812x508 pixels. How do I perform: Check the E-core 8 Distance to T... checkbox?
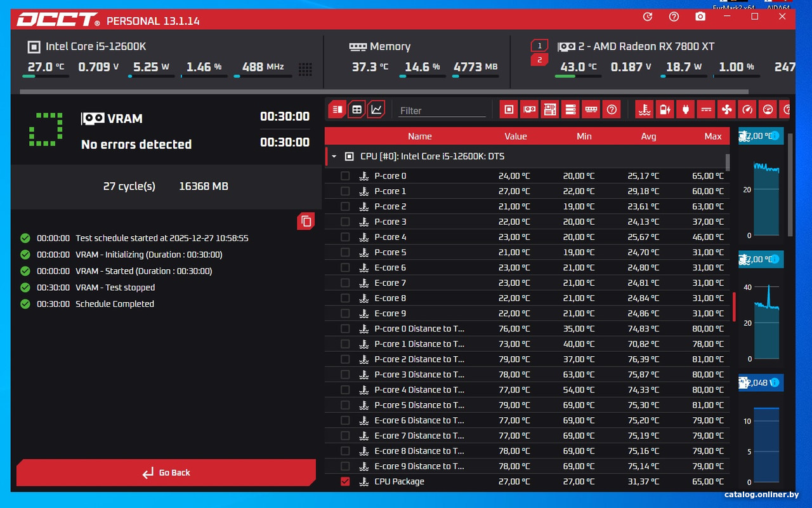[345, 451]
